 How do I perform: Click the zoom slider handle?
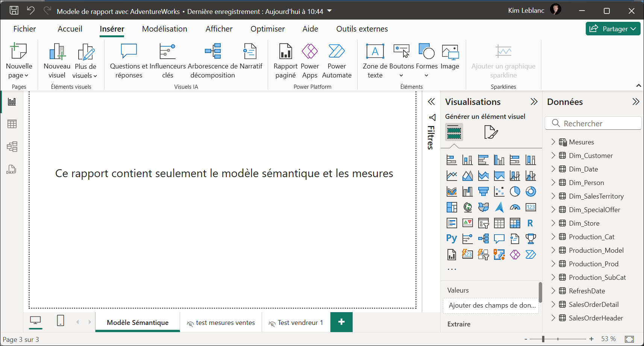(x=543, y=339)
